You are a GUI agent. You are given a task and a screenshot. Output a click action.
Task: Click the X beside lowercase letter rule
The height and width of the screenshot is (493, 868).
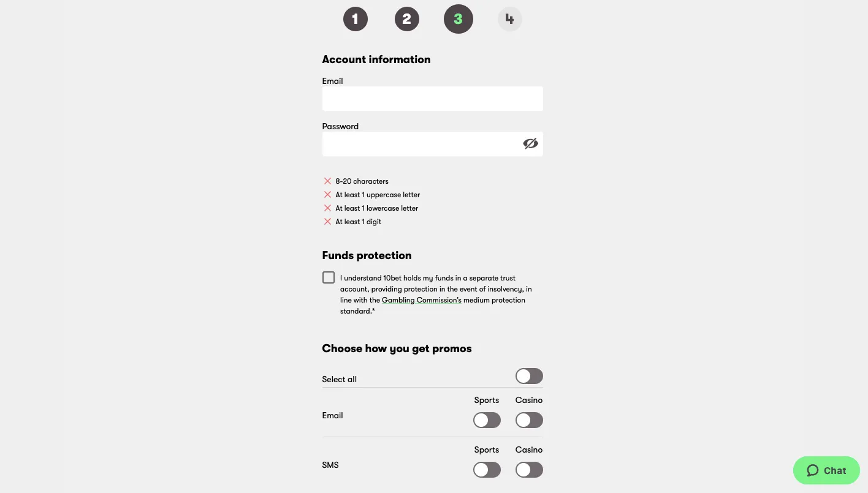pyautogui.click(x=327, y=208)
